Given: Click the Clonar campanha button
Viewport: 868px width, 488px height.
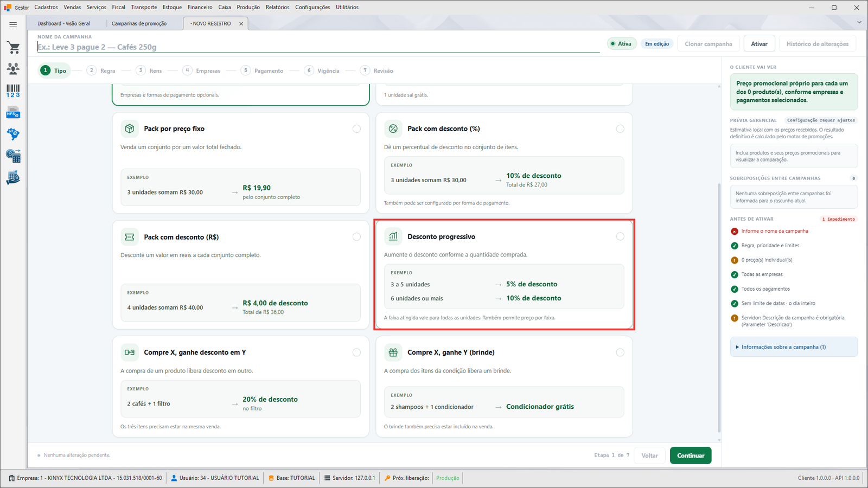Looking at the screenshot, I should click(709, 44).
